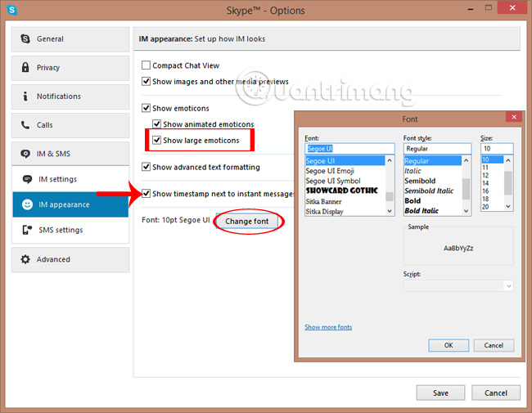Select the IM settings sub-item
Screen dimensions: 532x413
pyautogui.click(x=70, y=179)
